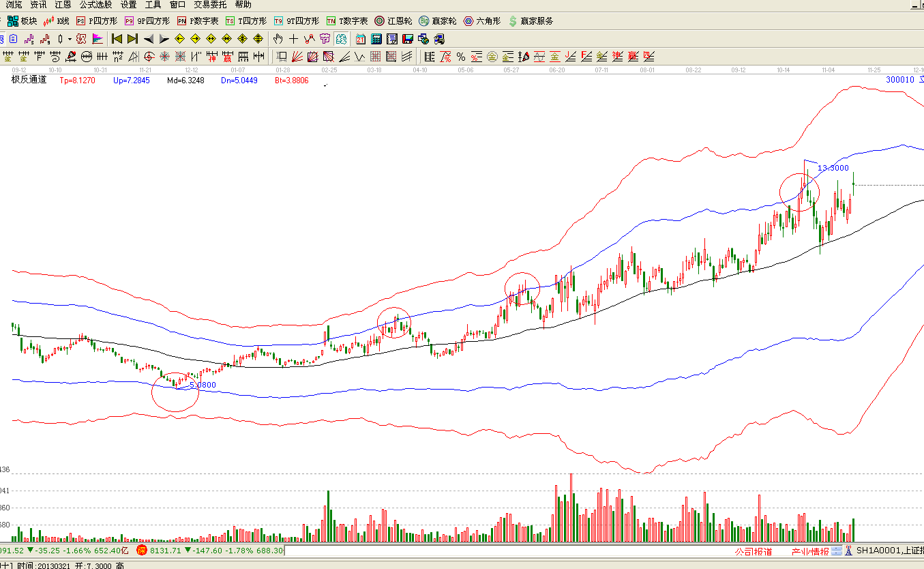The height and width of the screenshot is (569, 924).
Task: Select the hand pan tool
Action: click(278, 39)
